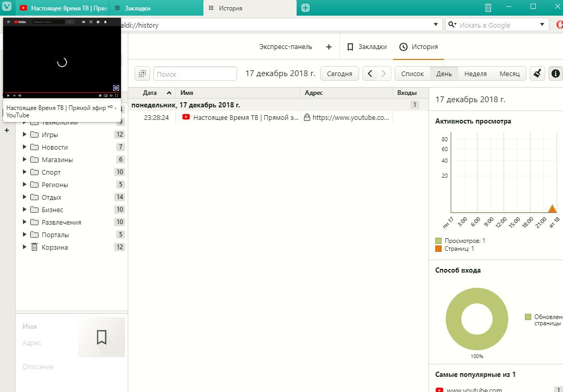This screenshot has width=563, height=392.
Task: Click the green donut chart ring
Action: 454,319
